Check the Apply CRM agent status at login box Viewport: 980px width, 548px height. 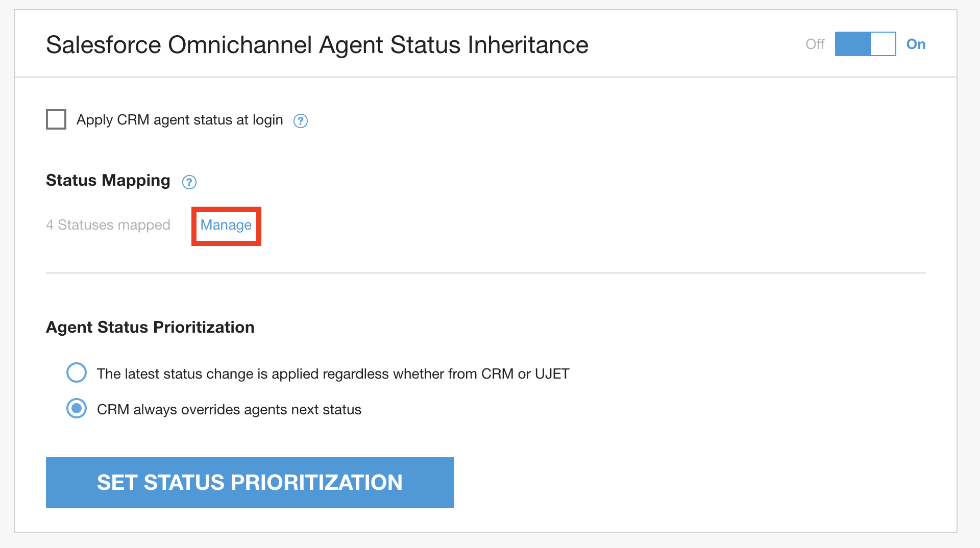click(56, 119)
